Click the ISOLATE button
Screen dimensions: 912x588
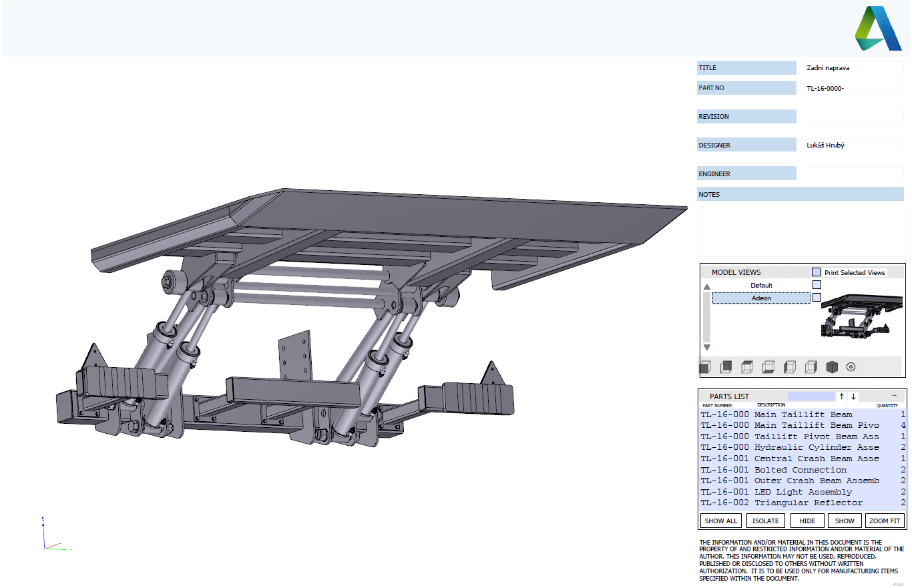click(765, 521)
